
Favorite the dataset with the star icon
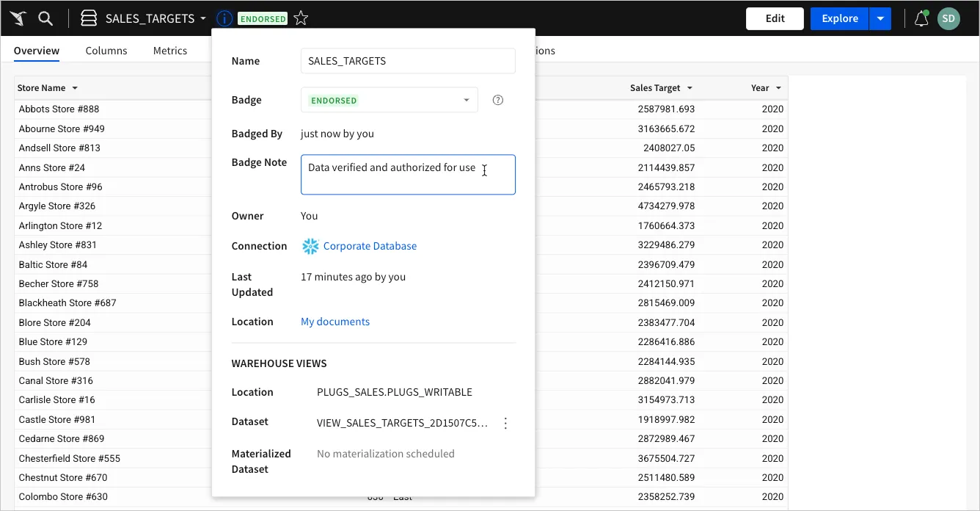tap(301, 18)
